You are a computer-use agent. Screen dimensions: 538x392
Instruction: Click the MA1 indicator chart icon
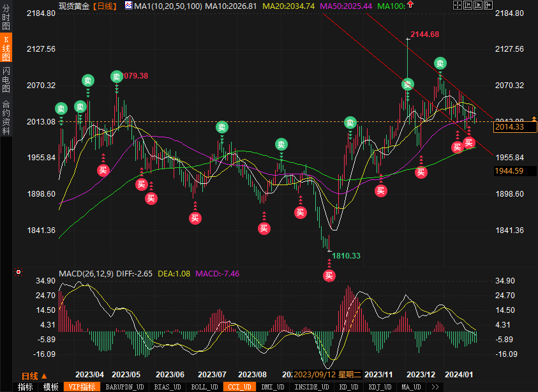(x=128, y=6)
